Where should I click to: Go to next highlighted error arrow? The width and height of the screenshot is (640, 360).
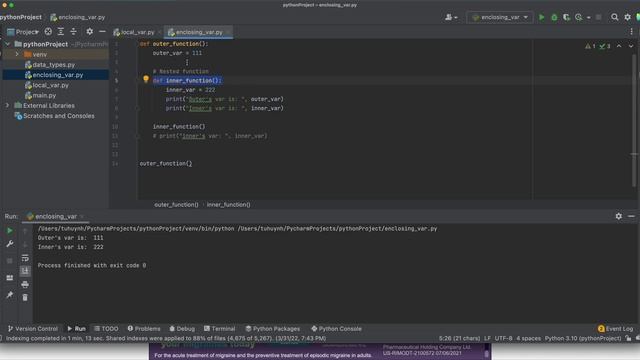(x=631, y=47)
